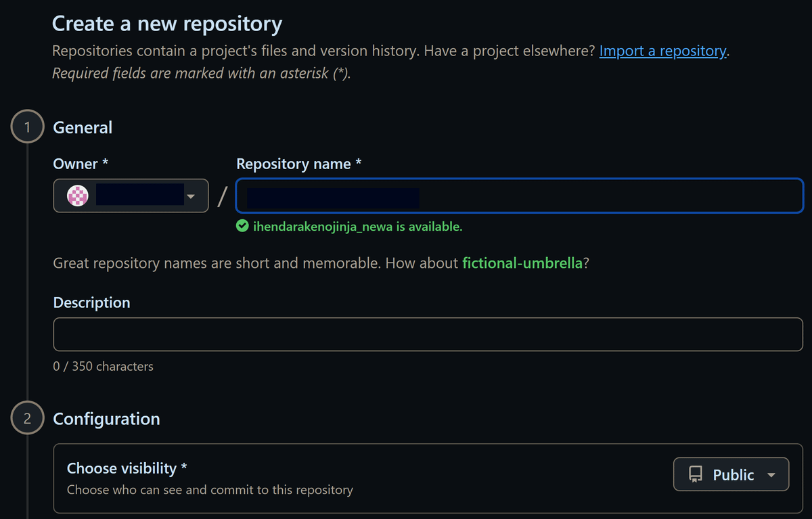Expand the Public visibility dropdown
Image resolution: width=812 pixels, height=519 pixels.
731,474
